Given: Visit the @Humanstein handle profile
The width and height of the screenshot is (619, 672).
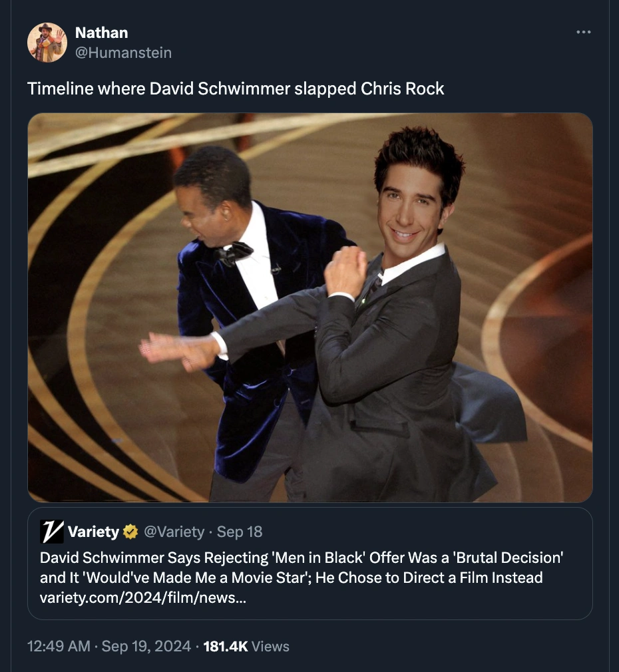Looking at the screenshot, I should [123, 53].
